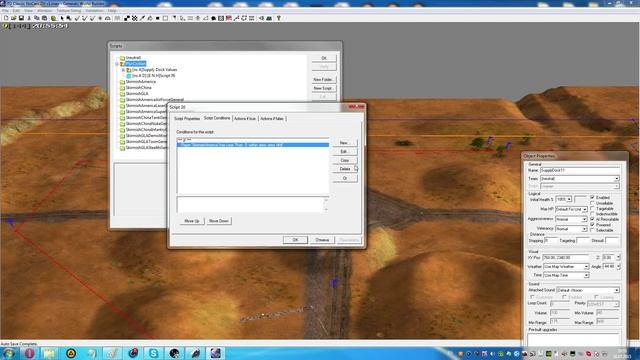The image size is (640, 360).
Task: Click New Folder in the Scripts window
Action: point(323,80)
